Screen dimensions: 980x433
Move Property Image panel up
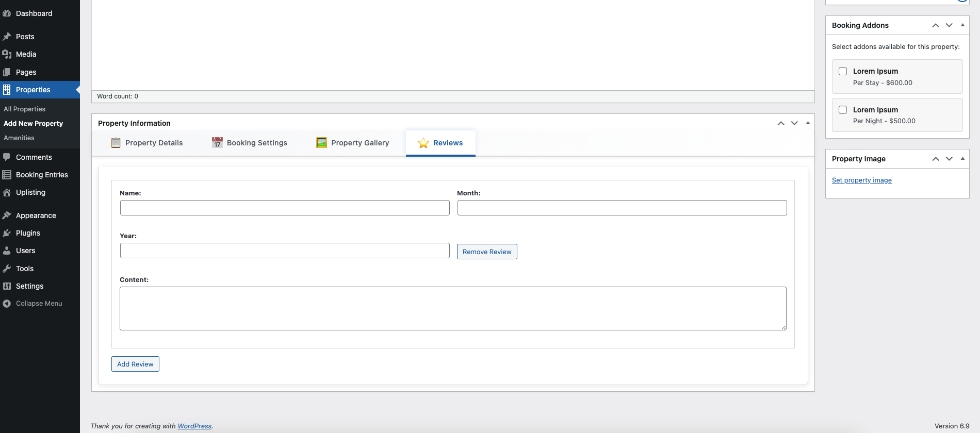point(936,159)
